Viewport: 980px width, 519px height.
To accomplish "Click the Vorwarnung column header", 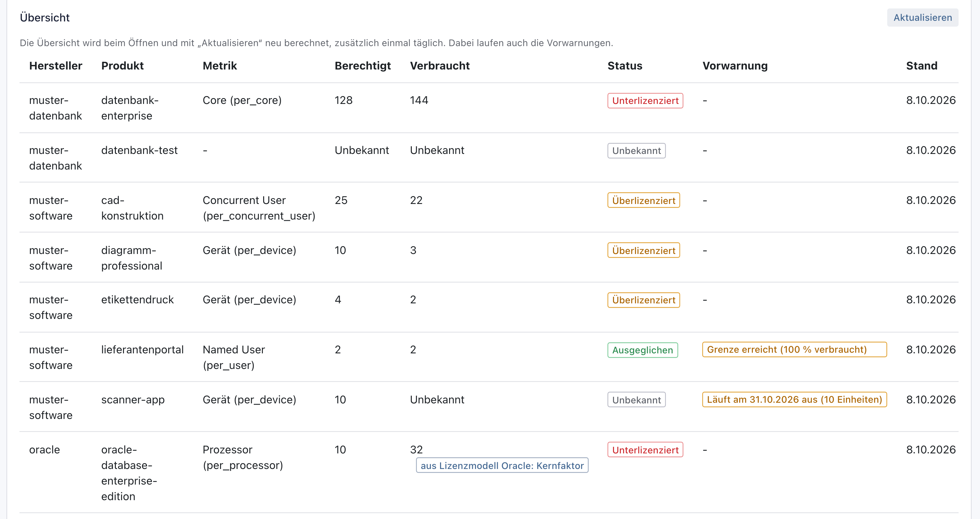I will coord(735,66).
